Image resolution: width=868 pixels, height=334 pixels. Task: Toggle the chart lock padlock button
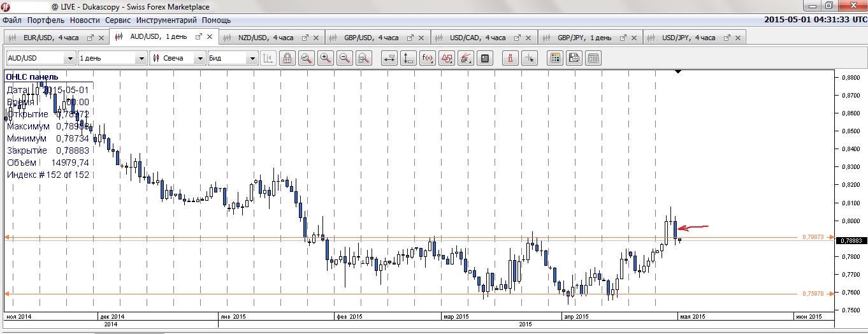tap(287, 59)
